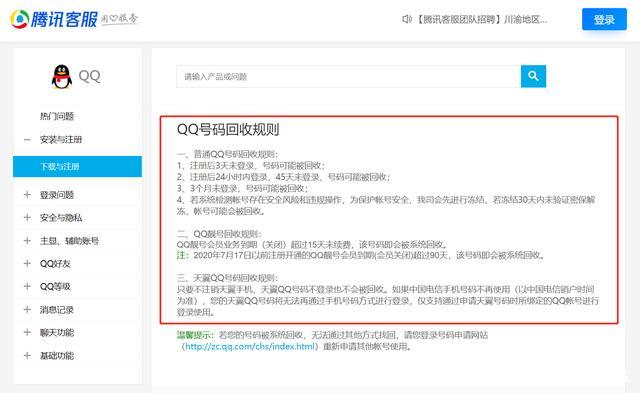Click the 一、普通QQ号码回收规则 heading
The height and width of the screenshot is (393, 640).
(227, 154)
